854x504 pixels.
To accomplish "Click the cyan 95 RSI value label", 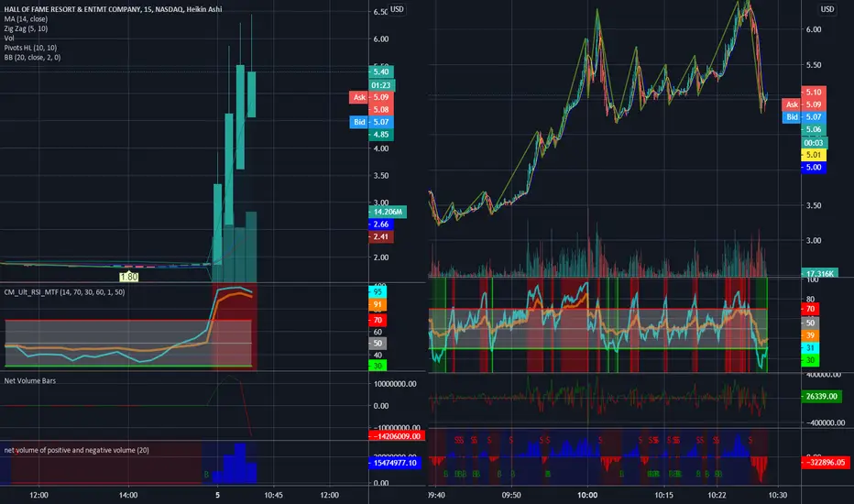I will (378, 292).
